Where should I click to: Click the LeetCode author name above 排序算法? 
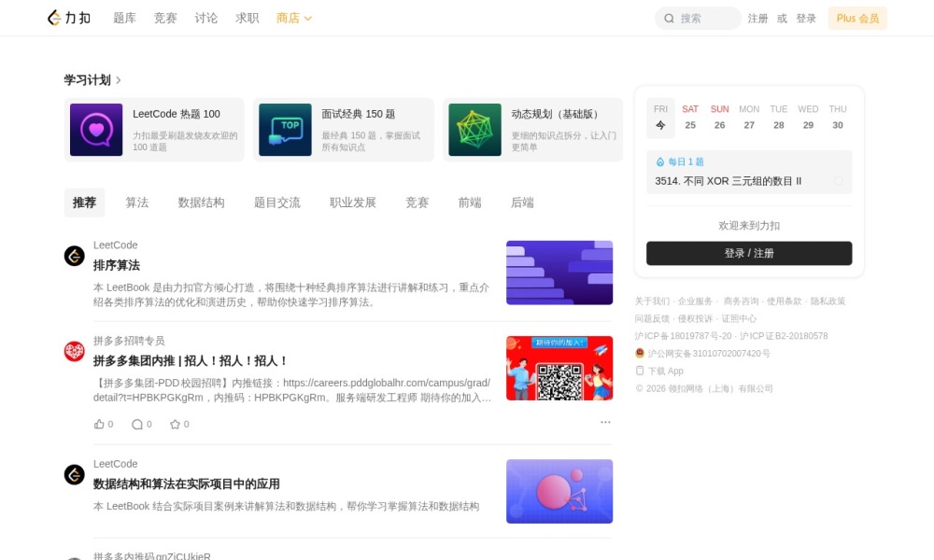115,245
